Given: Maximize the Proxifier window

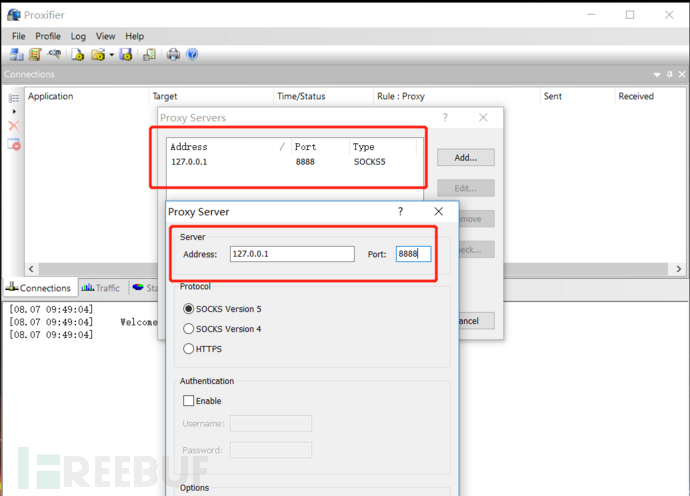Looking at the screenshot, I should [x=630, y=15].
